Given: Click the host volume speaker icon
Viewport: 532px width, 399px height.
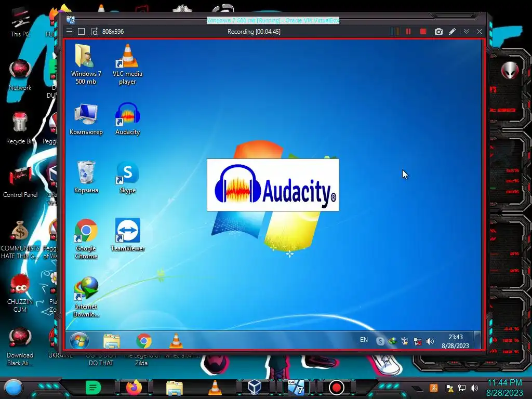Looking at the screenshot, I should pyautogui.click(x=474, y=388).
